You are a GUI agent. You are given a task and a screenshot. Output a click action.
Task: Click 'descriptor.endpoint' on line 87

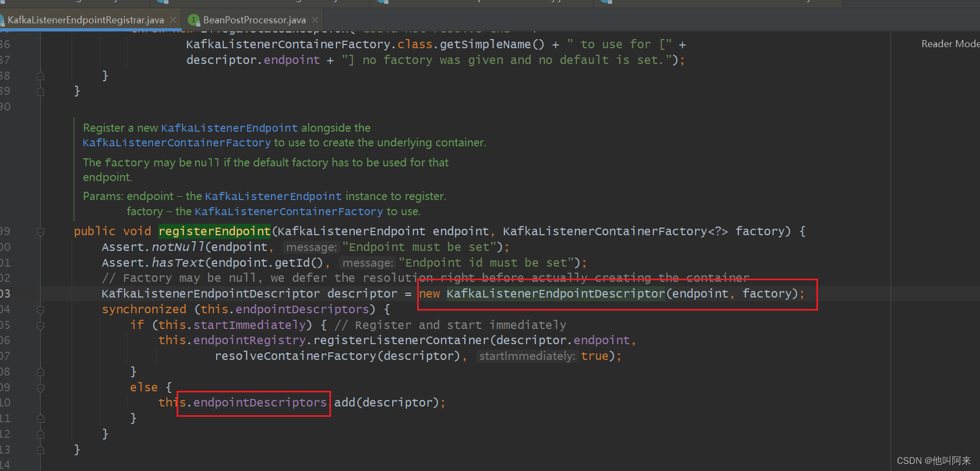point(253,60)
